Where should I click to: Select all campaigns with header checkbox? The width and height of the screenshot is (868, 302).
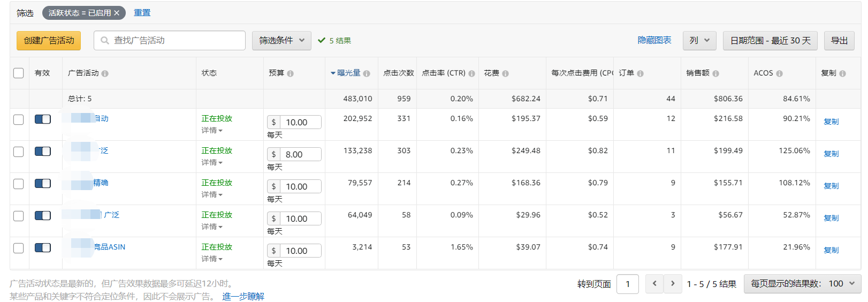(x=19, y=73)
